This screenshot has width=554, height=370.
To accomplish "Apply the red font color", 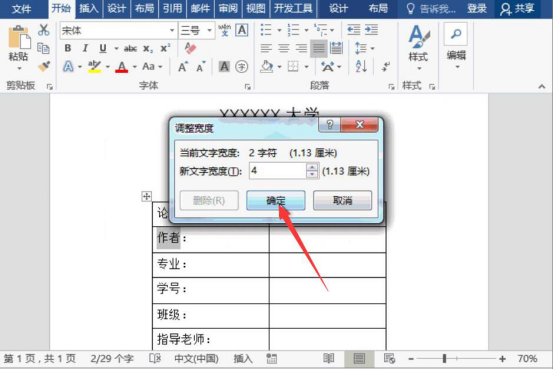I will click(122, 66).
